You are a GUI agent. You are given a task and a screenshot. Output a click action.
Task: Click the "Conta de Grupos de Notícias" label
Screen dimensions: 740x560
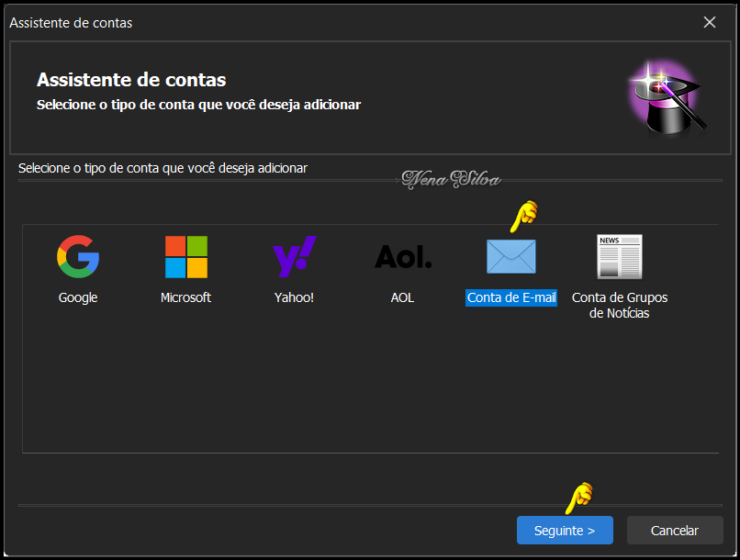point(620,305)
